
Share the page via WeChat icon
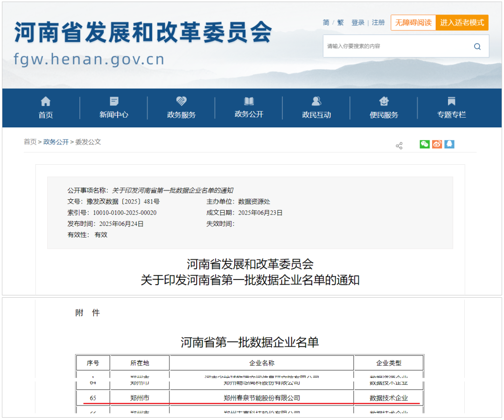coord(424,144)
